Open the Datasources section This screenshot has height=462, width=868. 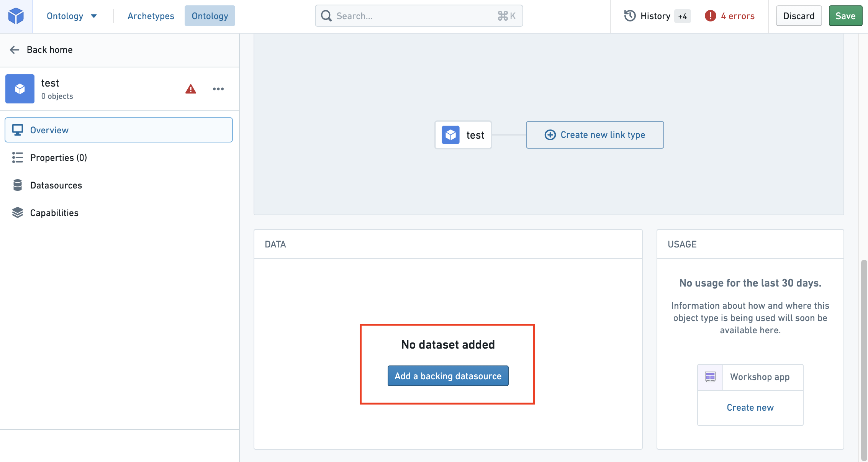[119, 185]
